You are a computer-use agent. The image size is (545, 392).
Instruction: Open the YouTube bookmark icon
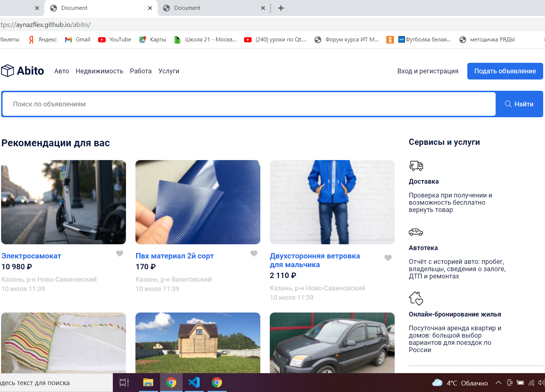click(x=102, y=40)
